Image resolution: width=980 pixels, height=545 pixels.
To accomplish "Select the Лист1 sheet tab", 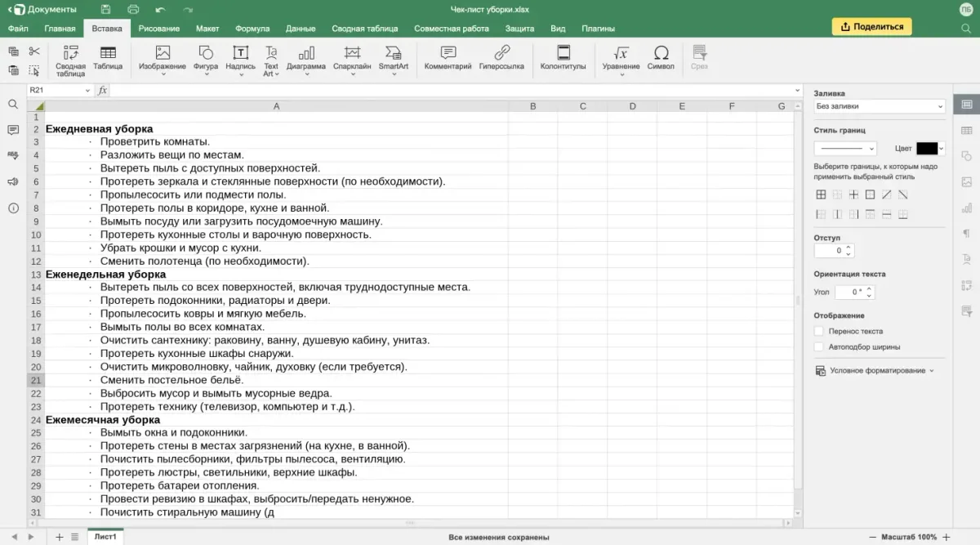I will click(x=105, y=537).
